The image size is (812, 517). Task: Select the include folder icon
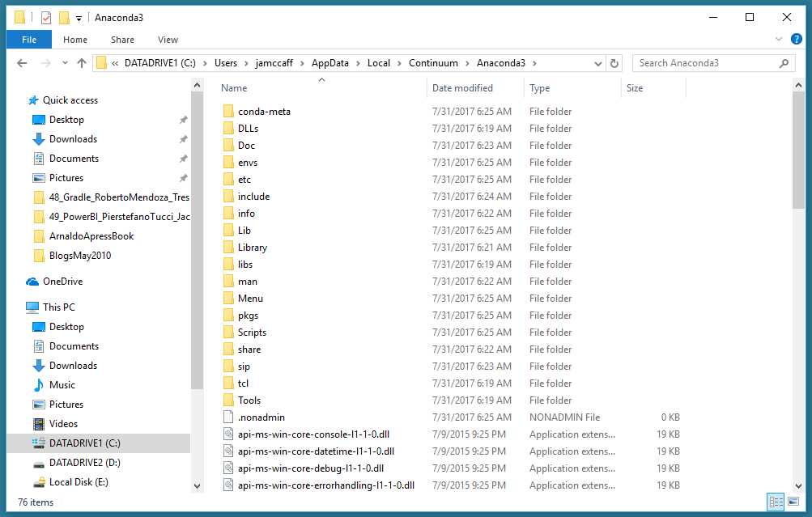pyautogui.click(x=228, y=197)
